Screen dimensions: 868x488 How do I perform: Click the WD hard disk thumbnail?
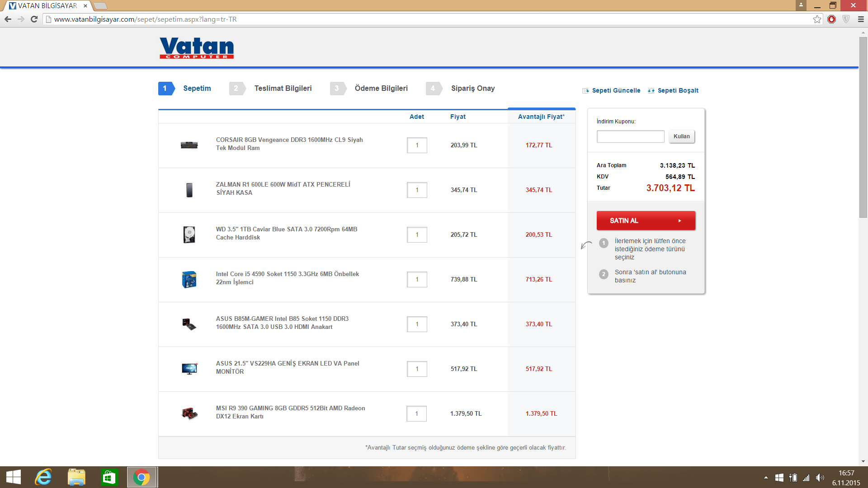(189, 235)
